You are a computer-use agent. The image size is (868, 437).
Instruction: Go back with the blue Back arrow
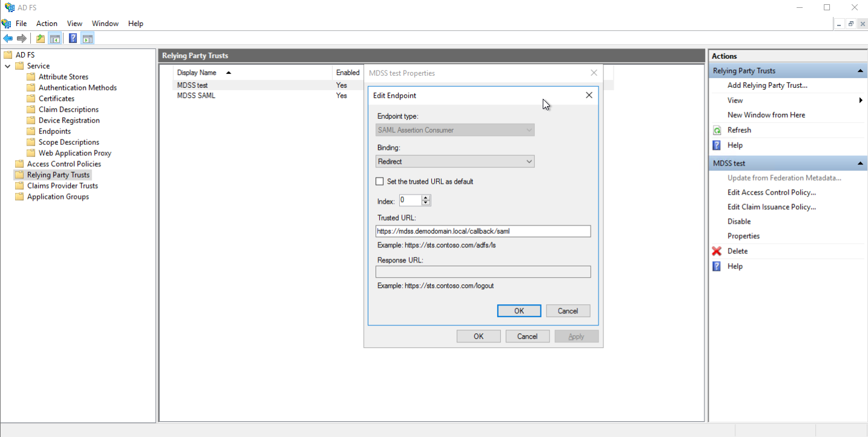(8, 38)
